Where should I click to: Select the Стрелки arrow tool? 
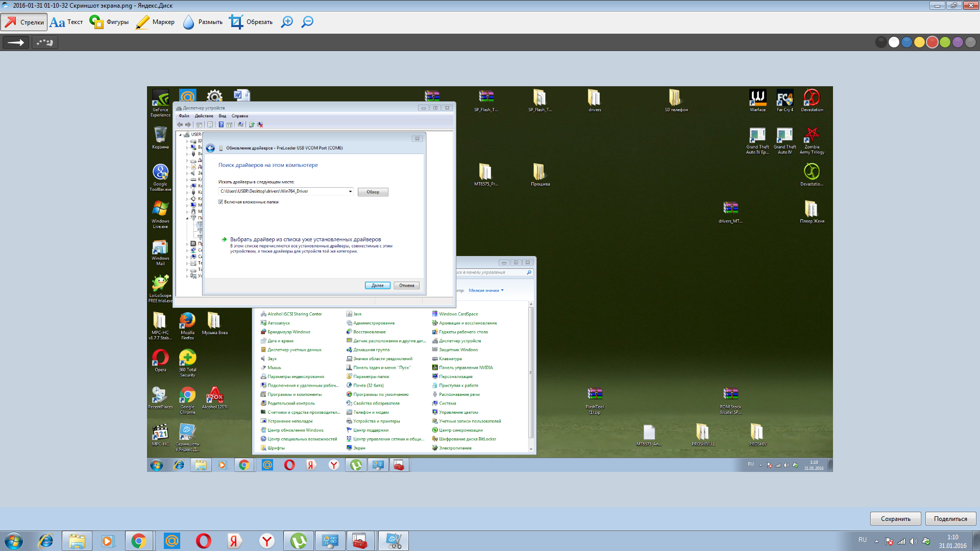(24, 22)
